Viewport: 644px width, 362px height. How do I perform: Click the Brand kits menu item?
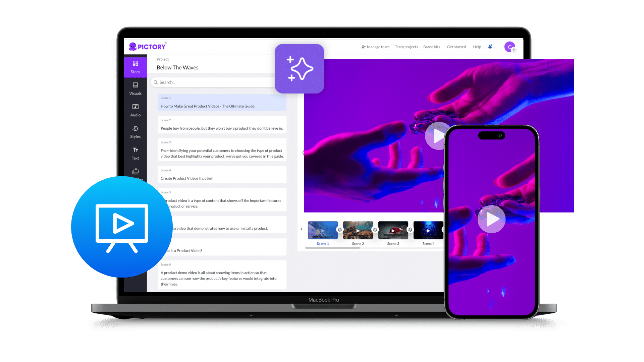pyautogui.click(x=431, y=47)
